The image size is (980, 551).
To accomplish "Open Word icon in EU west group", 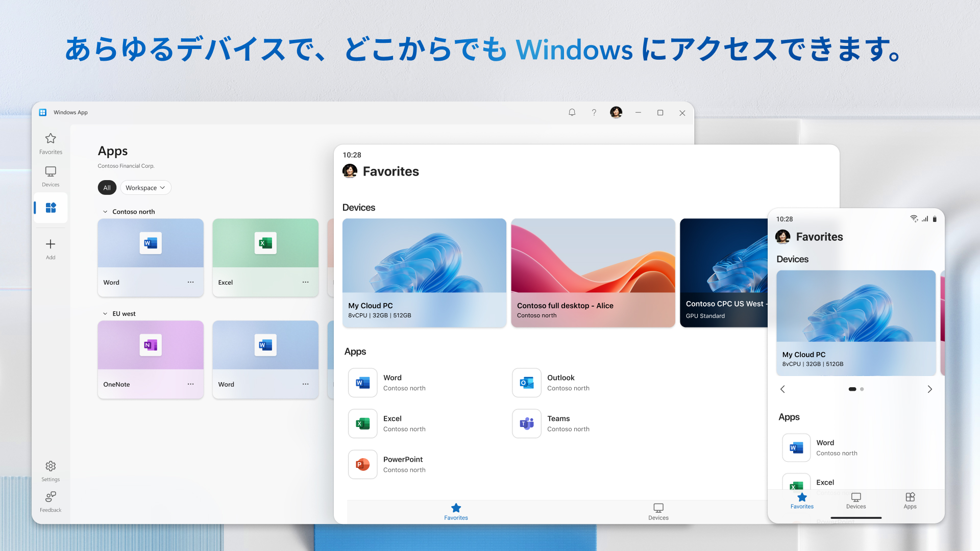I will pos(265,345).
